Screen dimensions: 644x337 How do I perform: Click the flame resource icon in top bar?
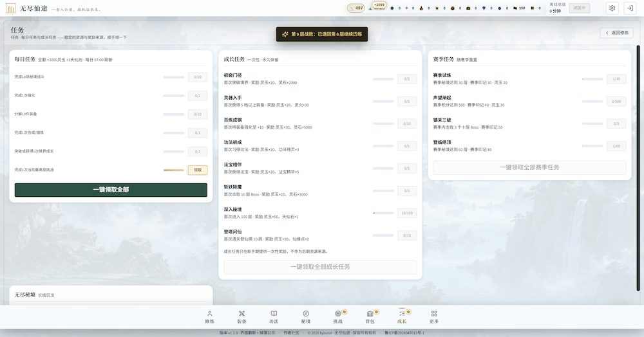point(421,8)
